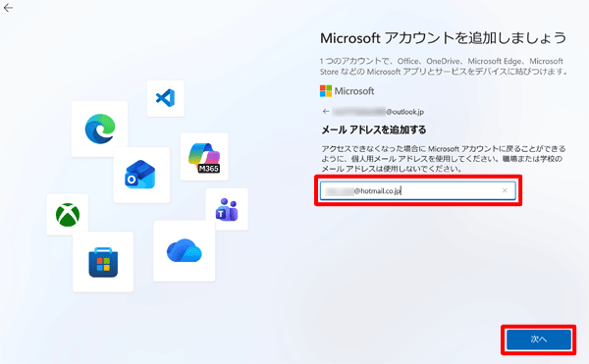Go back with the top-left arrow
589x364 pixels.
pos(8,8)
